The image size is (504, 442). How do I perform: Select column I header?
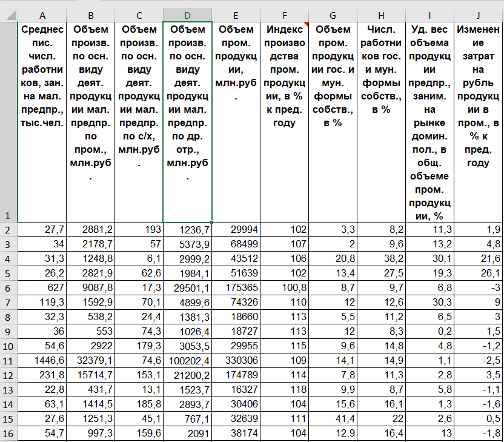(429, 15)
